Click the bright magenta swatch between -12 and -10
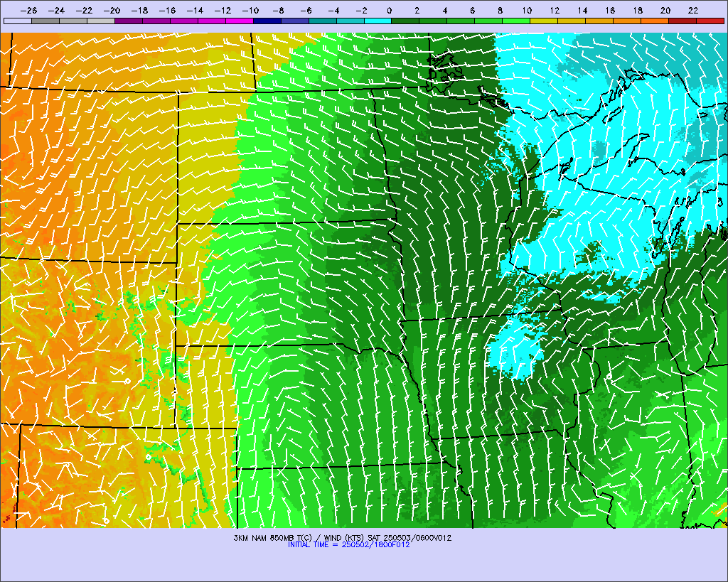Screen dimensions: 728x582 [240, 21]
